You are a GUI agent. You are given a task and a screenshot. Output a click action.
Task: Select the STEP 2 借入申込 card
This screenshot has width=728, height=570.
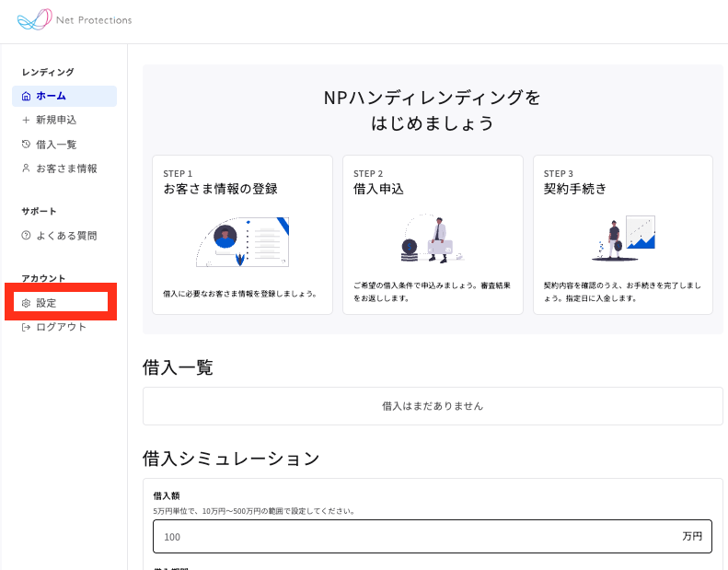(433, 235)
